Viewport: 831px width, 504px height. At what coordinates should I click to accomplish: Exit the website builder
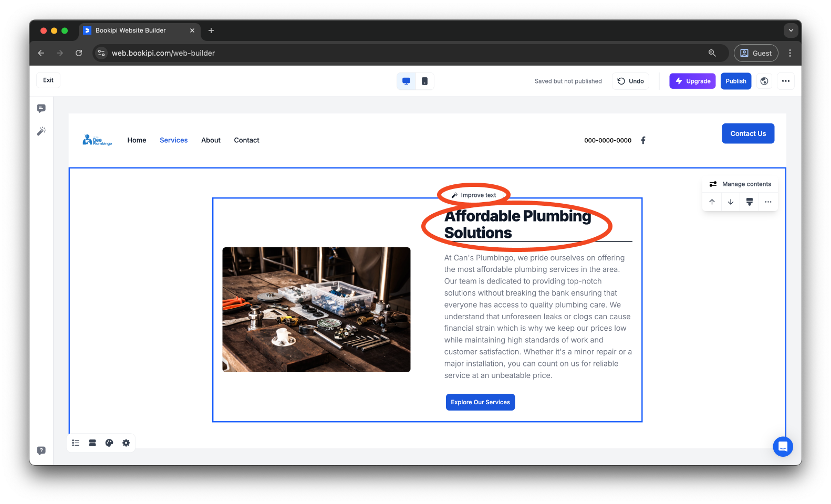point(48,80)
